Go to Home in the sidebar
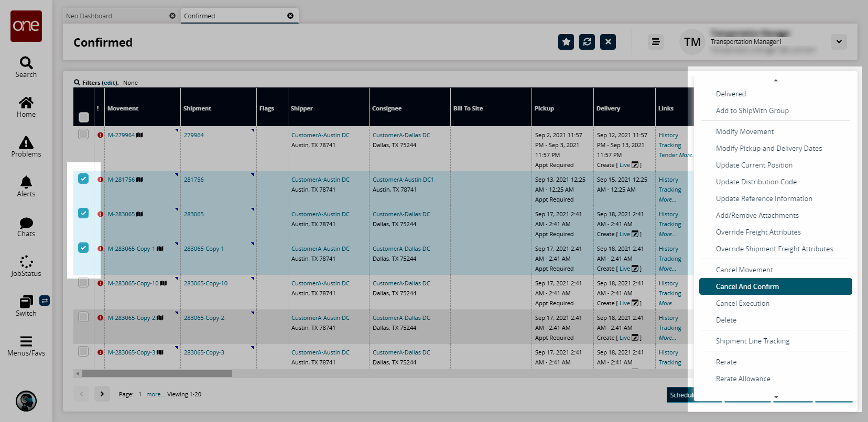Image resolution: width=868 pixels, height=422 pixels. pyautogui.click(x=26, y=103)
